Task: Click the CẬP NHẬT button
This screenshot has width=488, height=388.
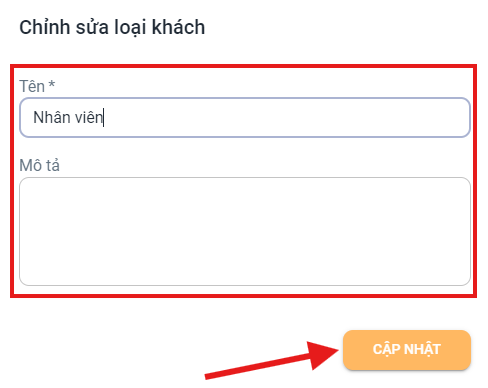Action: (407, 350)
